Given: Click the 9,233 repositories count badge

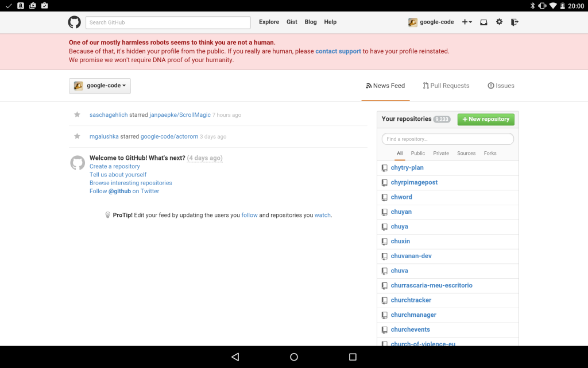Looking at the screenshot, I should [x=442, y=119].
